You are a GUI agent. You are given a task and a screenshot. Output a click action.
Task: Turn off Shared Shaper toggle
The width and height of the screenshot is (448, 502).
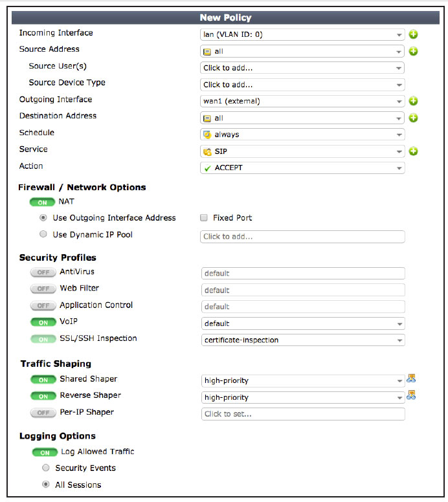pos(43,380)
